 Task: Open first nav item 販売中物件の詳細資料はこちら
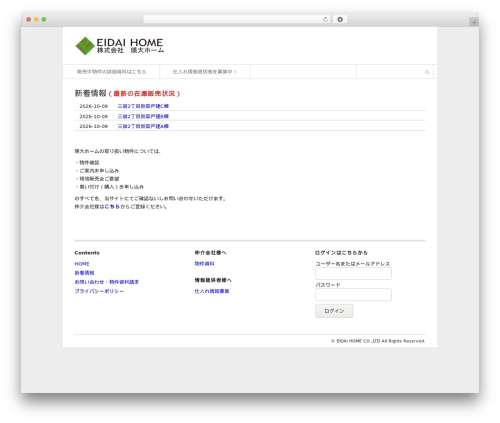click(111, 72)
